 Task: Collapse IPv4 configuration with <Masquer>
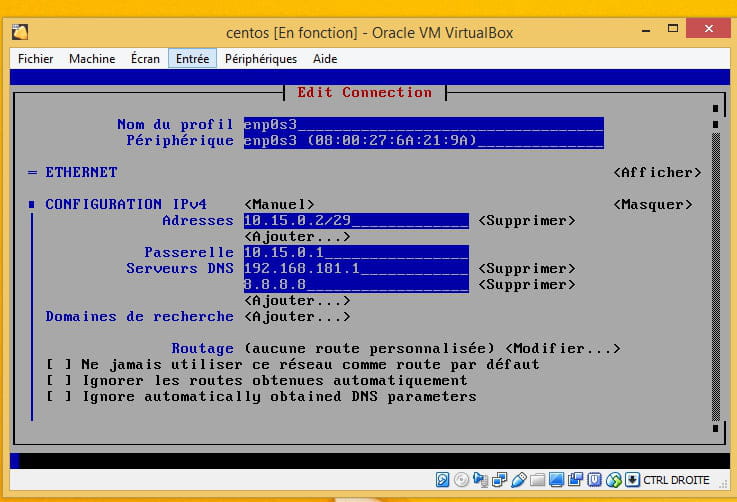pos(652,204)
